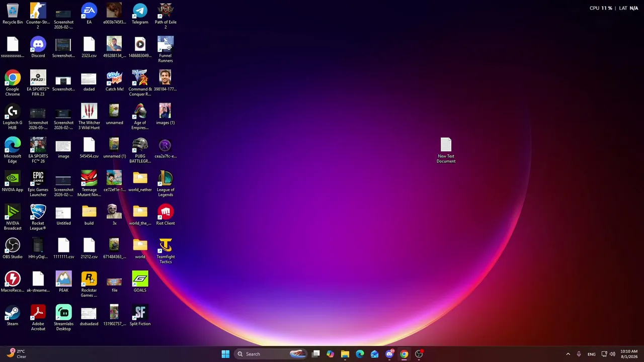Select the MacroRecorder desktop shortcut
Image resolution: width=644 pixels, height=362 pixels.
point(13,283)
